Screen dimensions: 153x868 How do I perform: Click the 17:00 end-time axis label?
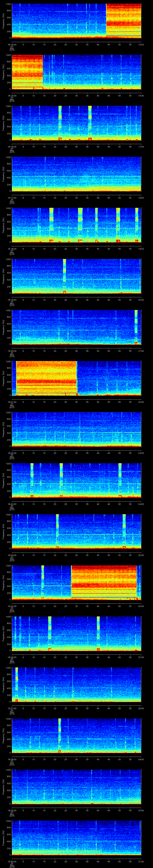[x=141, y=147]
